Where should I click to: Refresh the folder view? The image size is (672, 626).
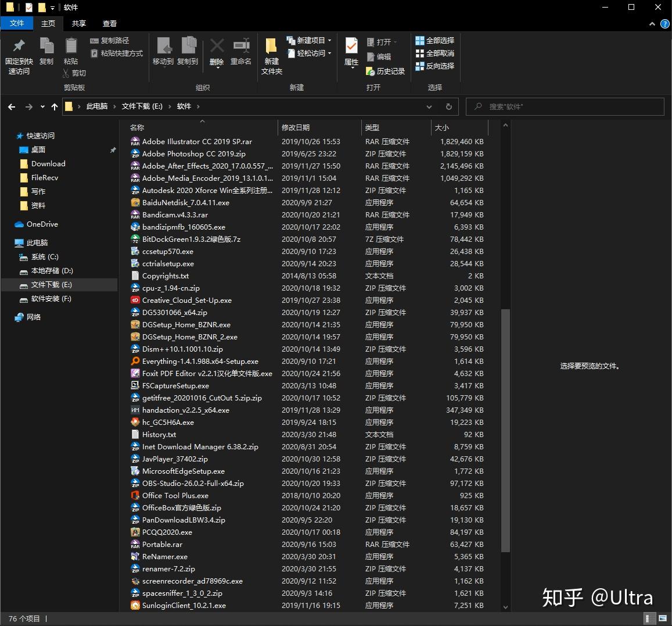[x=449, y=106]
